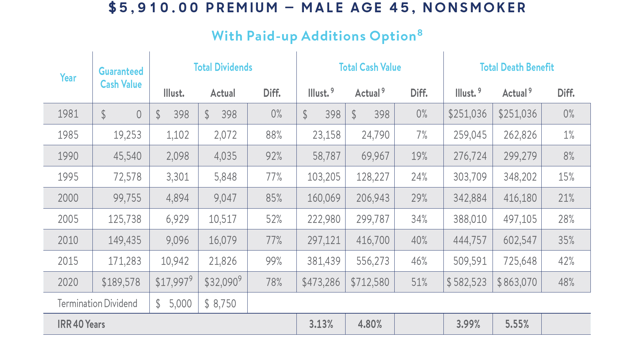Click the Guaranteed Cash Value column header
The image size is (644, 362).
(x=121, y=78)
